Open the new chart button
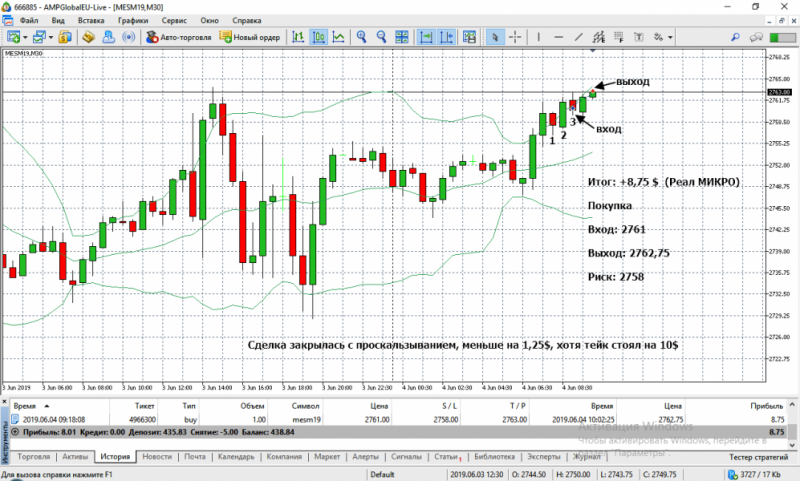 pyautogui.click(x=13, y=37)
